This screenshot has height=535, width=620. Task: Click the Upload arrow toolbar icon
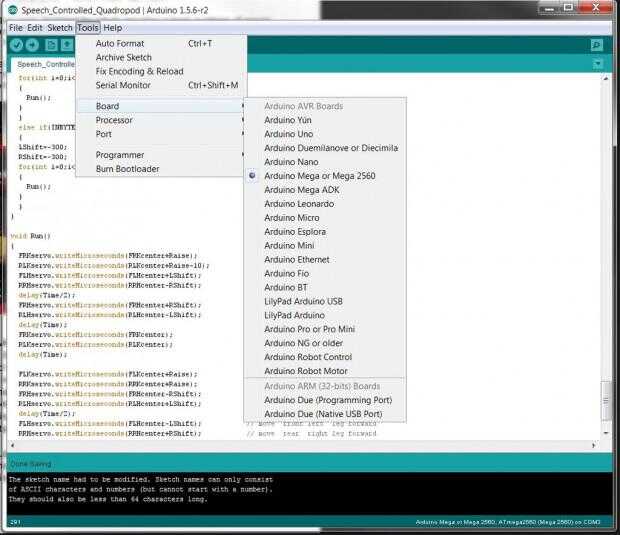tap(32, 45)
